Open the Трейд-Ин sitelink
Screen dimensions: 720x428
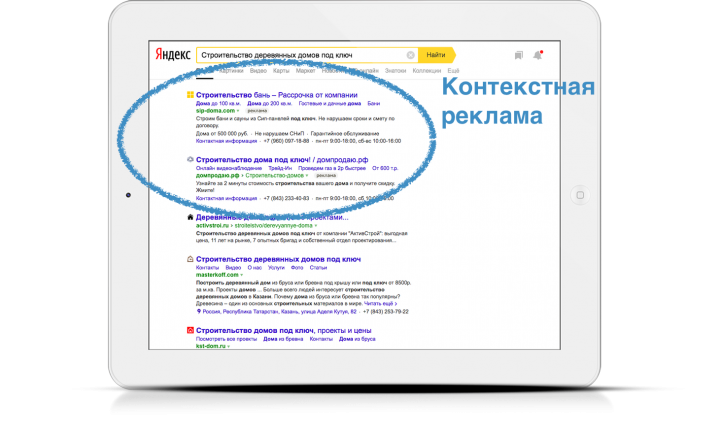coord(280,168)
